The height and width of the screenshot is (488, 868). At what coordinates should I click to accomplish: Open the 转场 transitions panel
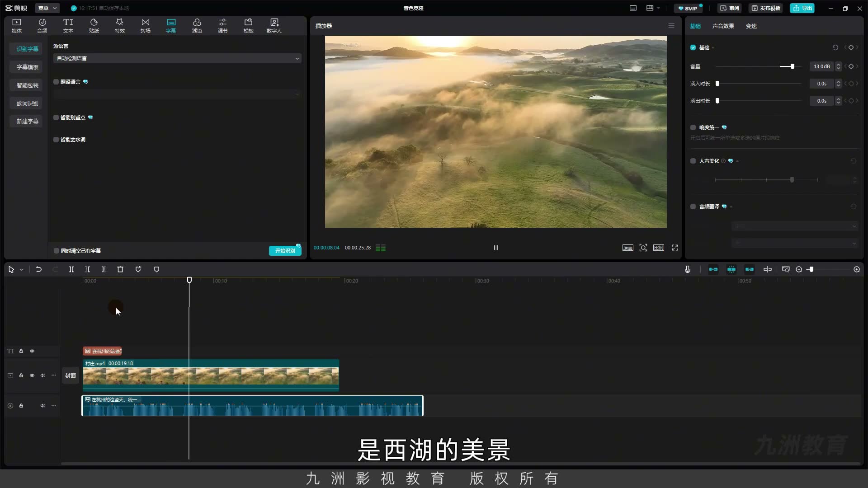[146, 26]
